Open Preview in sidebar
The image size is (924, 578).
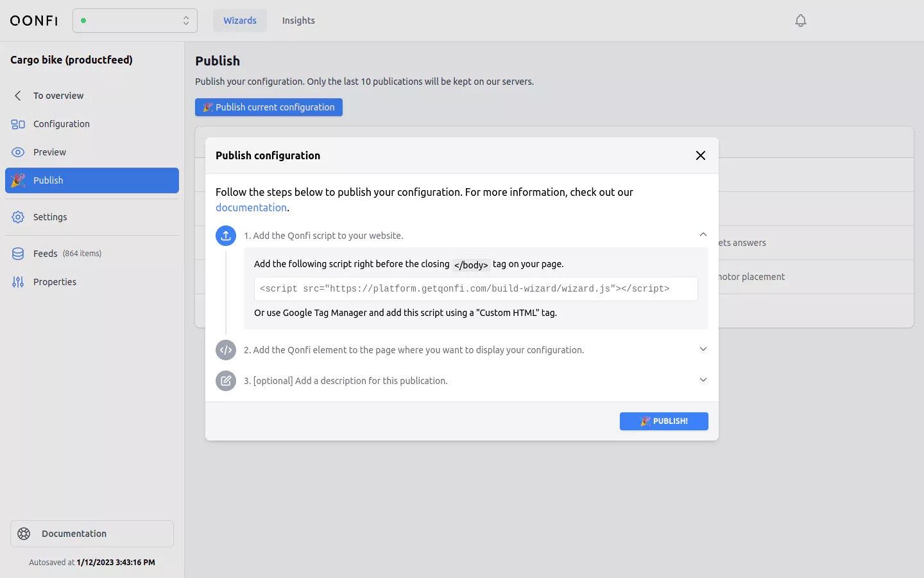(x=92, y=152)
